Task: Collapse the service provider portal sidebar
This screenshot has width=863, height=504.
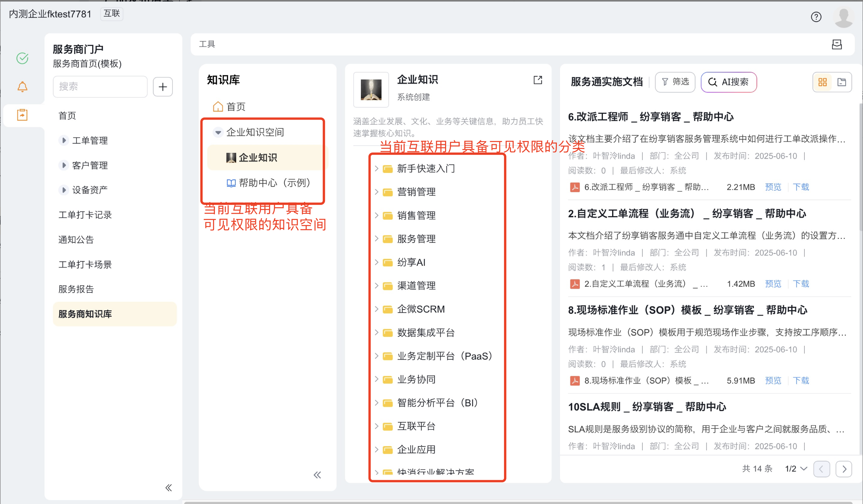Action: click(169, 488)
